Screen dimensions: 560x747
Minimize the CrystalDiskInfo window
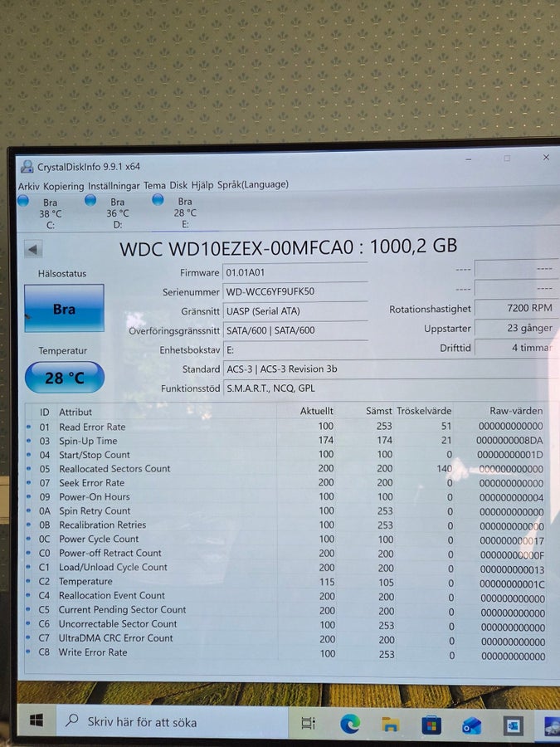469,159
